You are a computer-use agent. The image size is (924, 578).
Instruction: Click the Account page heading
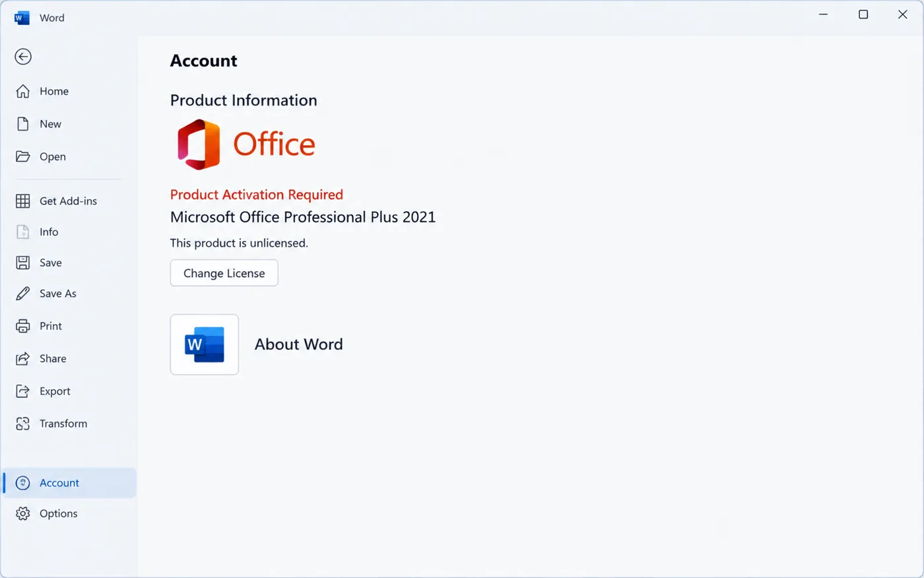click(204, 61)
